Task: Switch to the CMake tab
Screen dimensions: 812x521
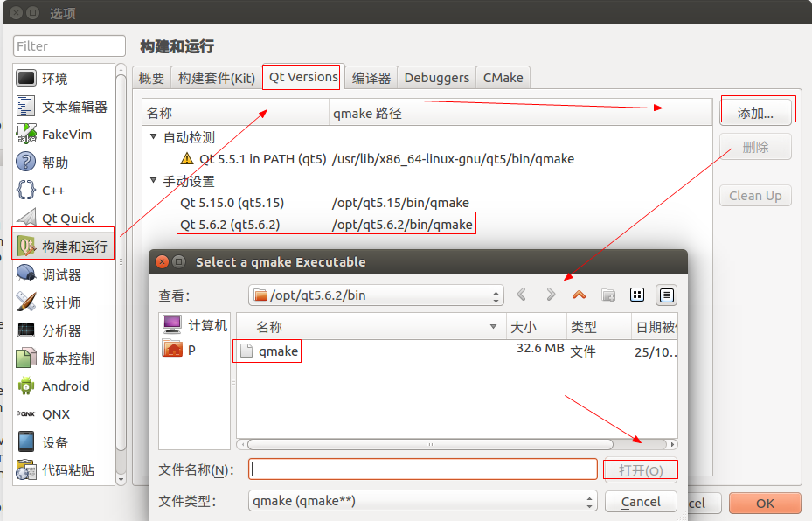Action: click(x=503, y=78)
